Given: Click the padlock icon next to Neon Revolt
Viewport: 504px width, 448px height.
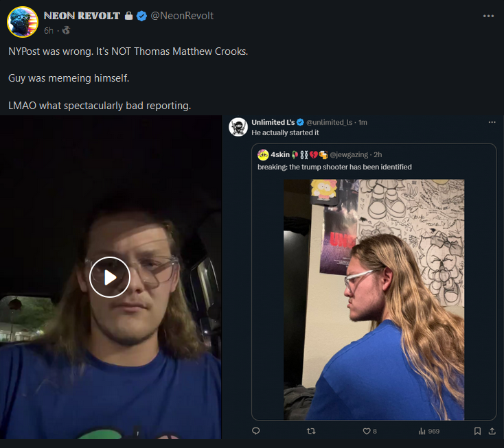Looking at the screenshot, I should click(x=128, y=16).
